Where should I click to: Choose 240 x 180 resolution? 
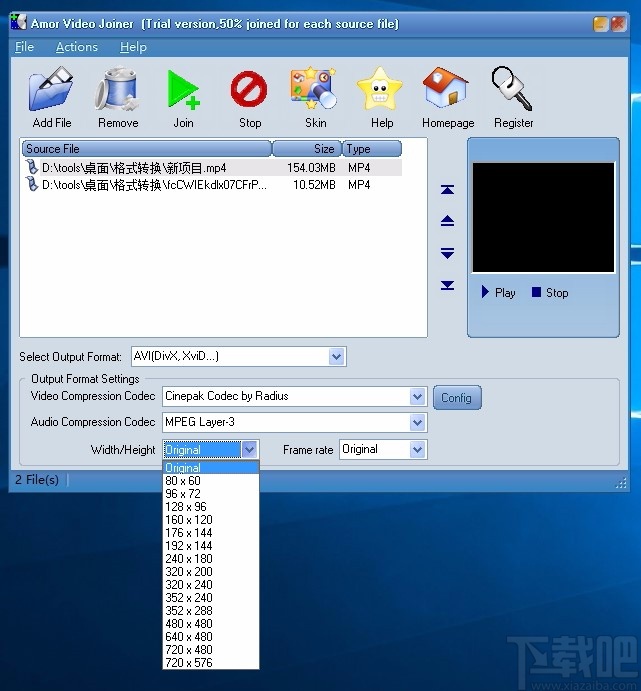tap(211, 559)
